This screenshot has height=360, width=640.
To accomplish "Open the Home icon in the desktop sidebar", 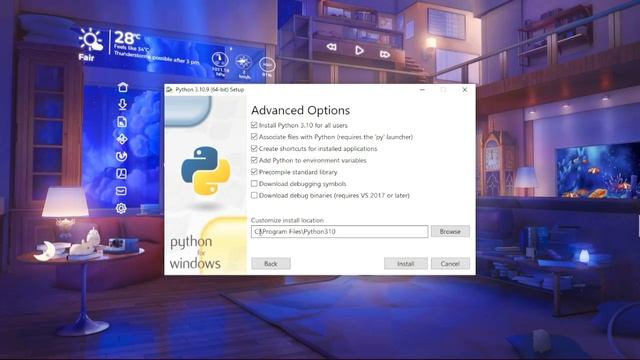I will [122, 87].
